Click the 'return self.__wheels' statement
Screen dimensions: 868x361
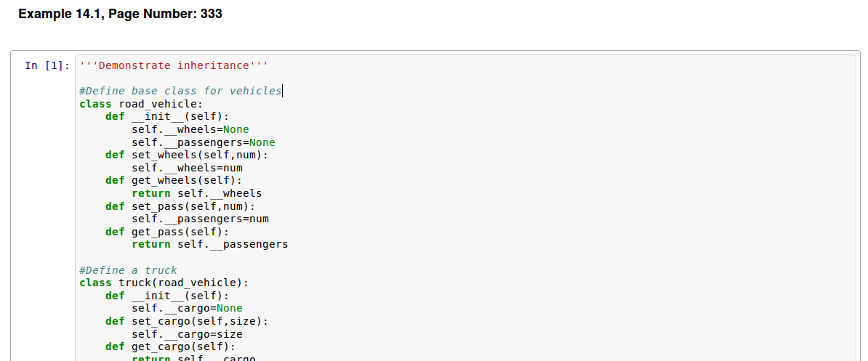(x=197, y=193)
